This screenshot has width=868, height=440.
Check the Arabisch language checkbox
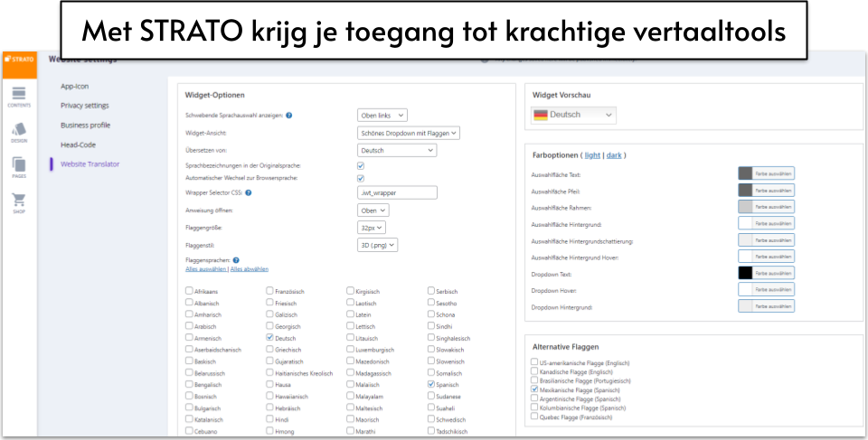pos(189,325)
